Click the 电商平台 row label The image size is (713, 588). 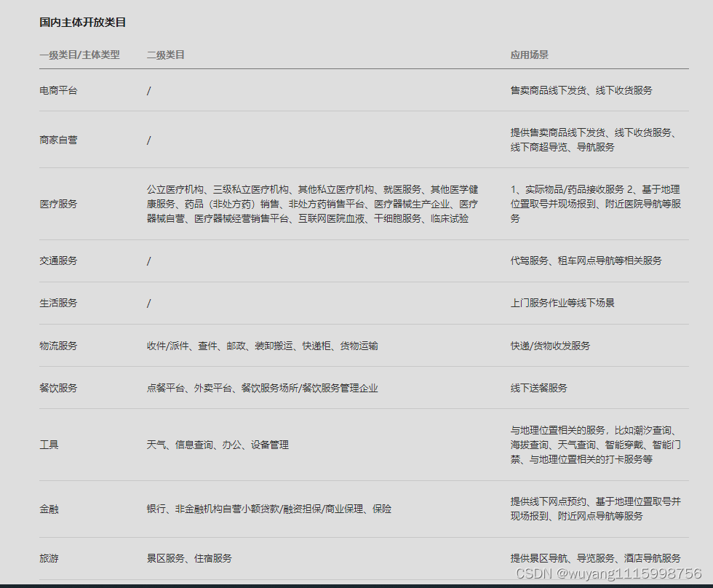pyautogui.click(x=58, y=90)
